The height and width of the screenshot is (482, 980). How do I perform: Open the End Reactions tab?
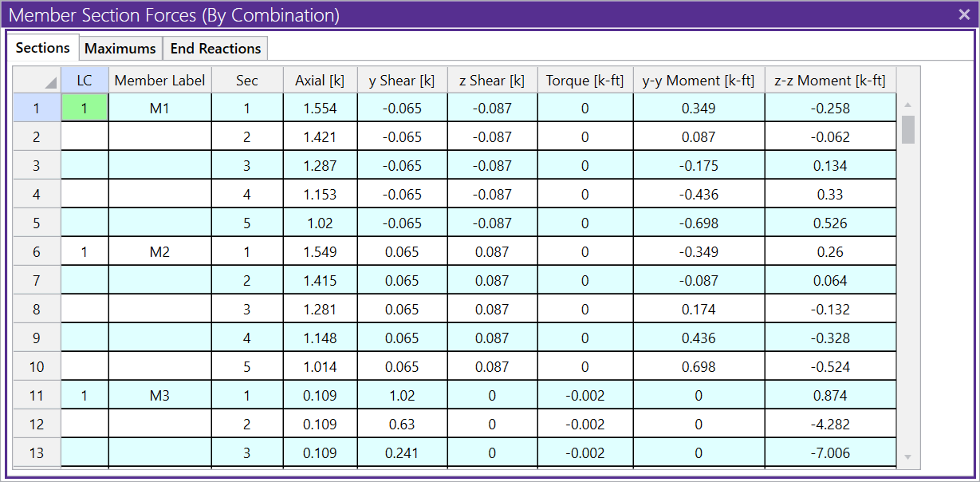pos(215,49)
